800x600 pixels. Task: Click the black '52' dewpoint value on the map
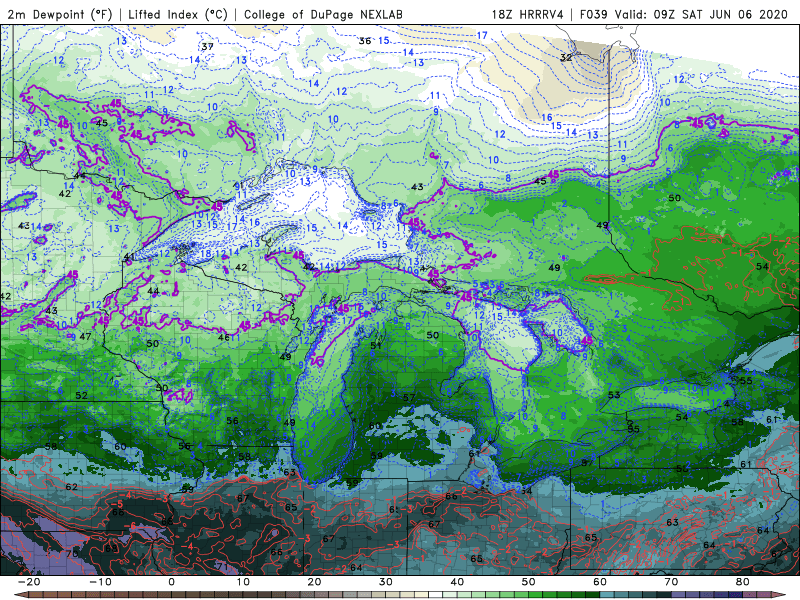[82, 395]
